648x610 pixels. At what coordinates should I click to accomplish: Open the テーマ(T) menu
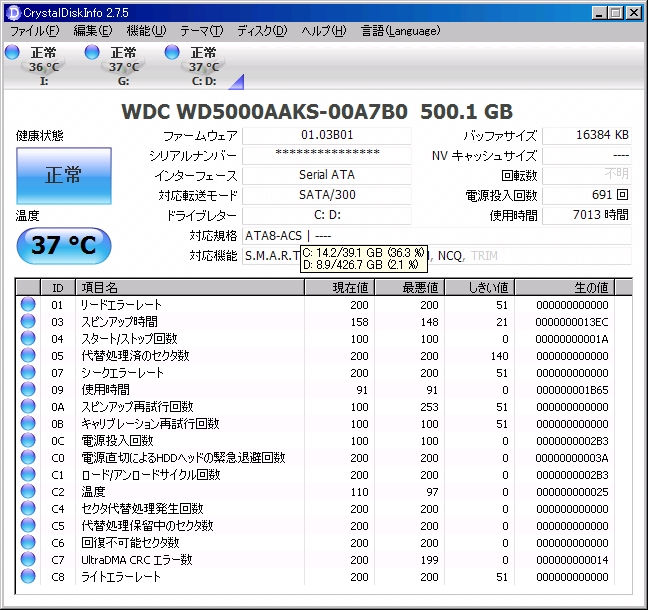coord(201,31)
